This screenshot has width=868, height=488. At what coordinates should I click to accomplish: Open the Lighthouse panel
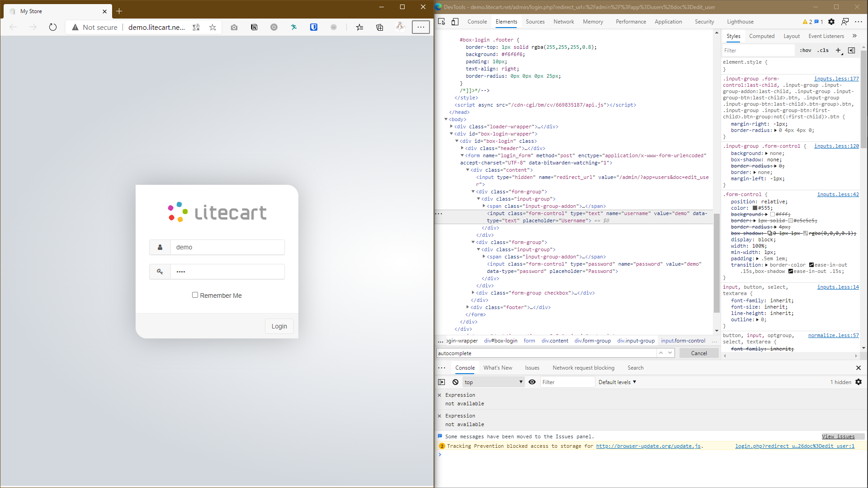[740, 22]
